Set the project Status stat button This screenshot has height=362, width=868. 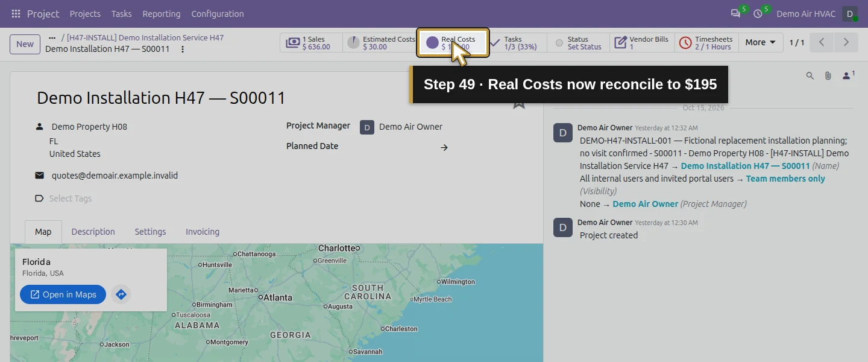click(x=579, y=42)
